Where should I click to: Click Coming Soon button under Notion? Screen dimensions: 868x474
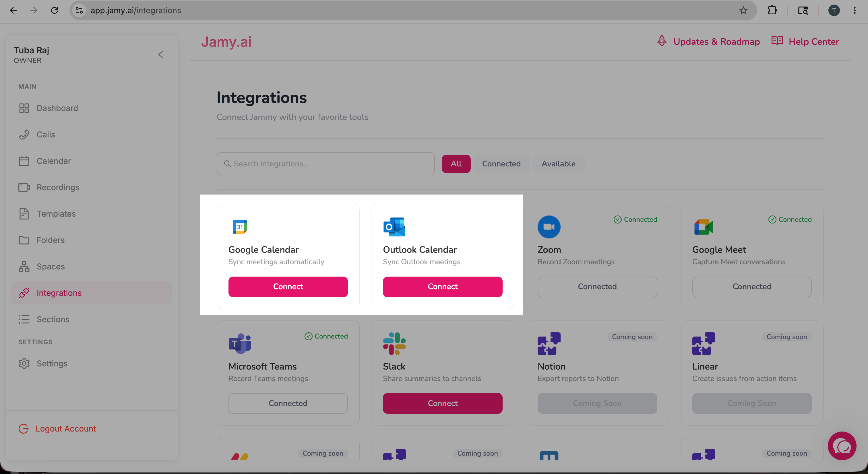597,403
